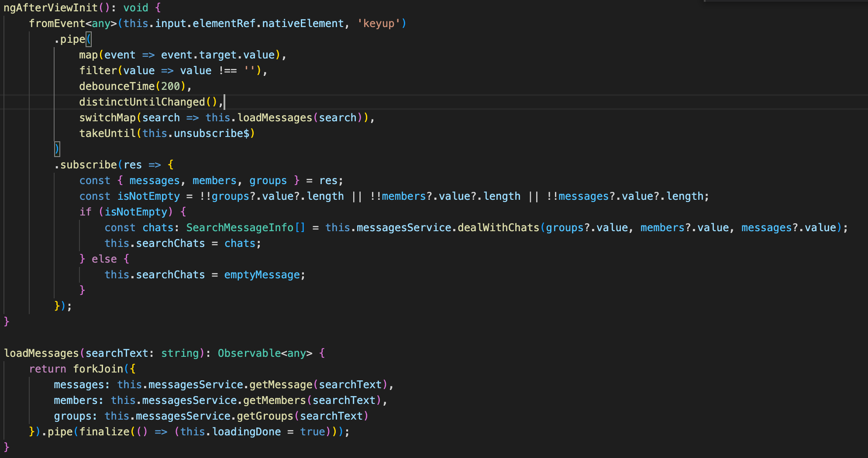The image size is (868, 458).
Task: Click the unsubscribe$ property
Action: point(211,133)
